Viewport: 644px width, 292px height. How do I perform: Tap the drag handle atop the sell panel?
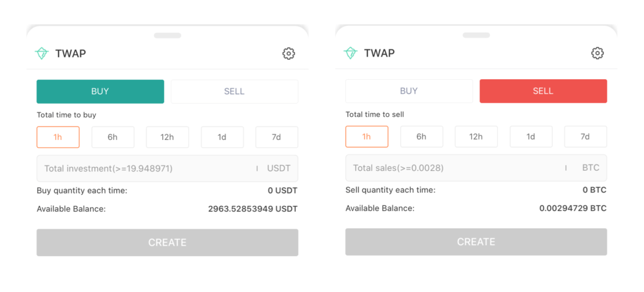tap(476, 35)
